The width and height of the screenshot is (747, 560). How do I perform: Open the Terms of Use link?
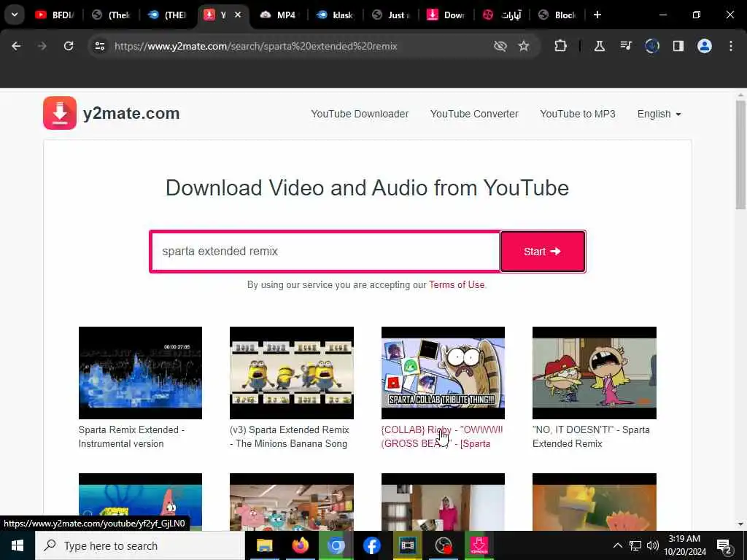point(457,285)
